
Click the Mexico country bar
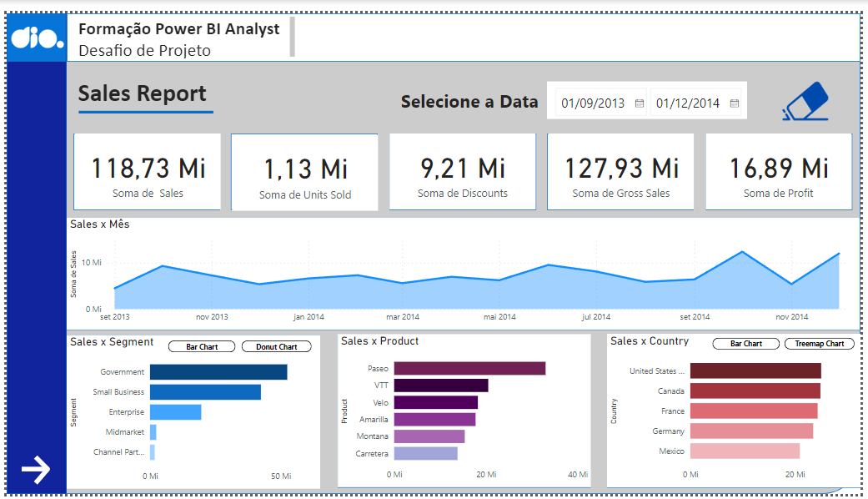click(x=745, y=451)
